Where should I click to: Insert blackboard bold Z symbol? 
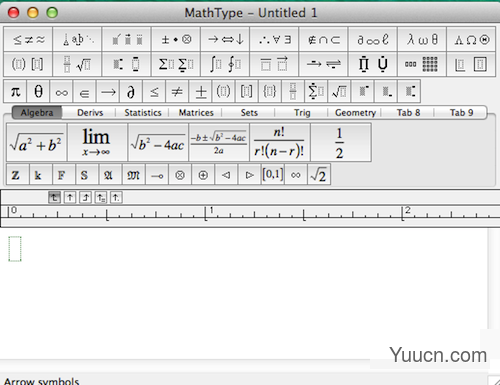(x=18, y=174)
